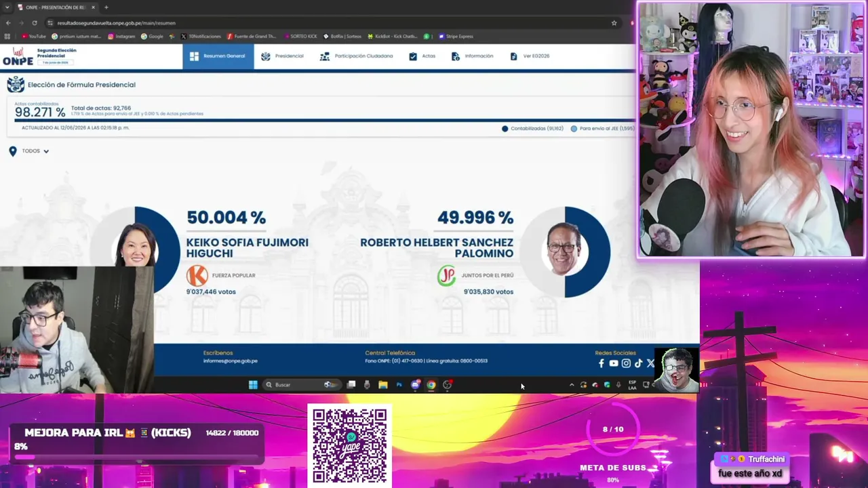
Task: Click the 9'035,830 votos count
Action: (x=488, y=291)
